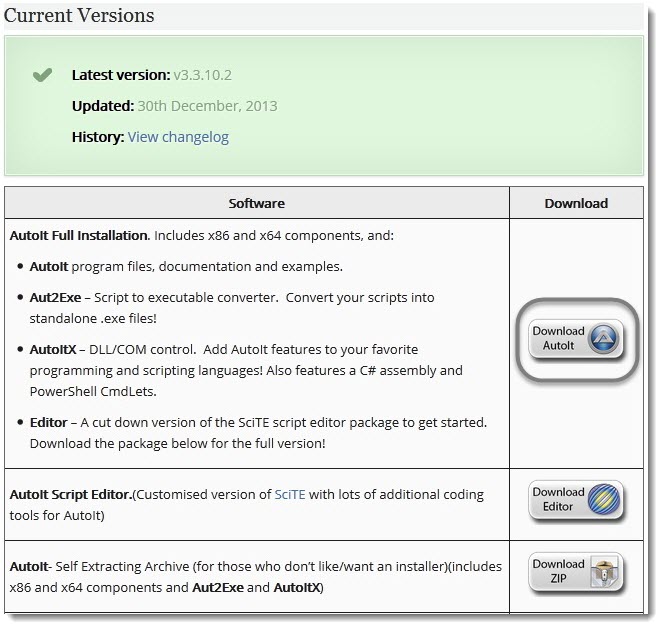Screen dimensions: 663x629
Task: Click the Current Versions heading
Action: [79, 16]
